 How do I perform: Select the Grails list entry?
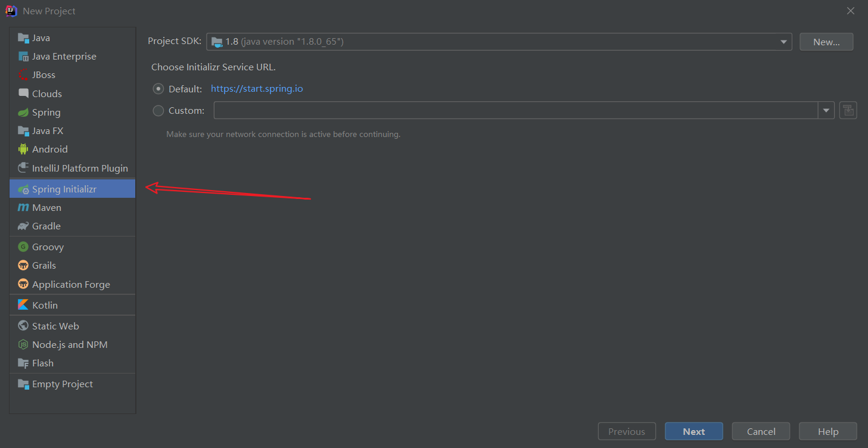(x=73, y=265)
